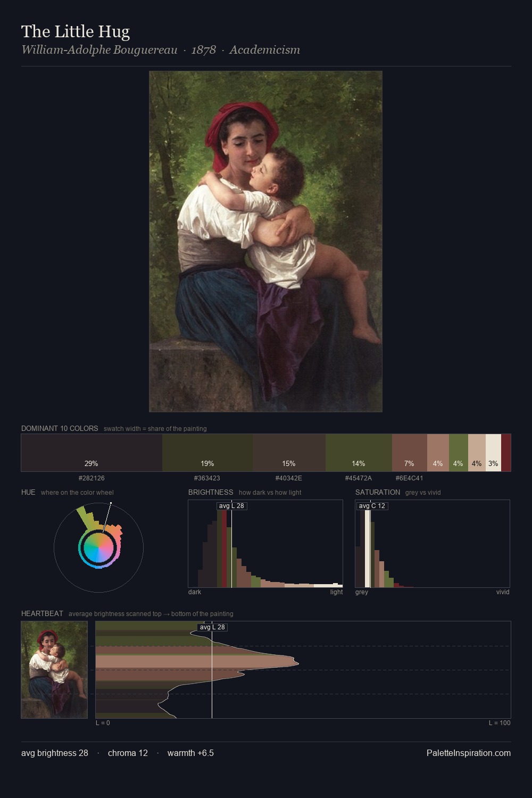Choose the 14% olive green swatch
Screen dimensions: 532x798
tap(359, 453)
